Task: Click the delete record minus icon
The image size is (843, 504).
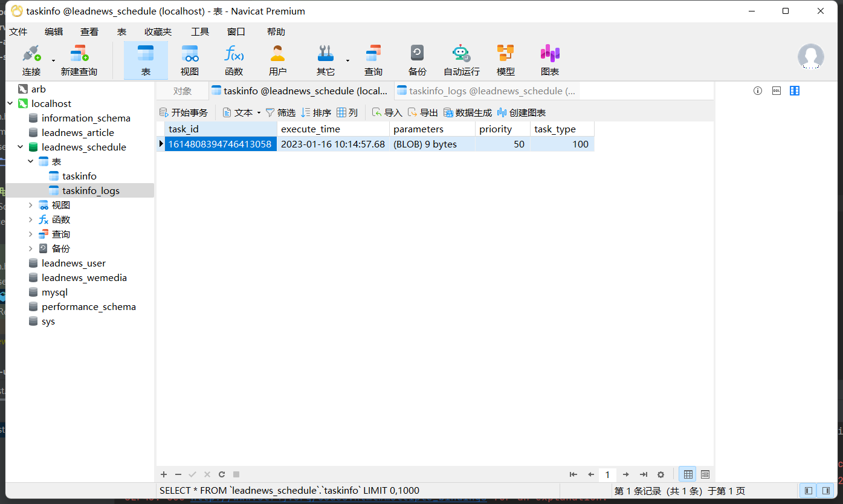Action: pos(178,474)
